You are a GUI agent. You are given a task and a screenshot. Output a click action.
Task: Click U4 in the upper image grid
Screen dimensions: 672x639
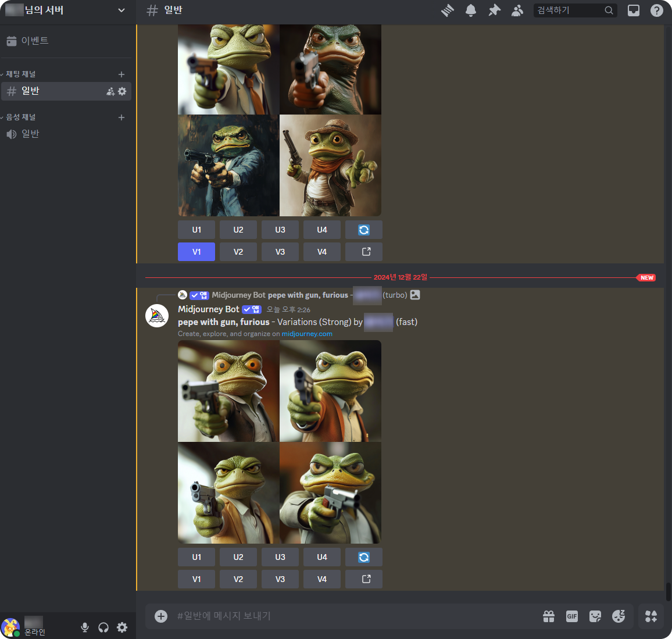pyautogui.click(x=322, y=230)
